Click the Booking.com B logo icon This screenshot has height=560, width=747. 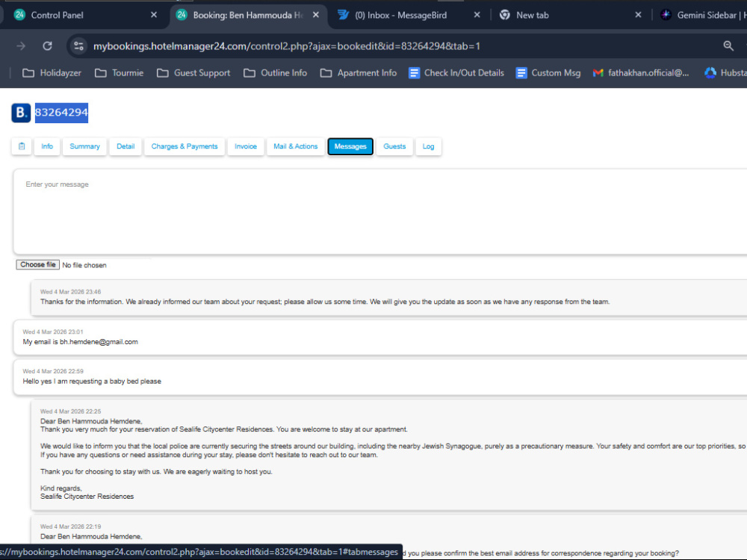click(x=21, y=113)
